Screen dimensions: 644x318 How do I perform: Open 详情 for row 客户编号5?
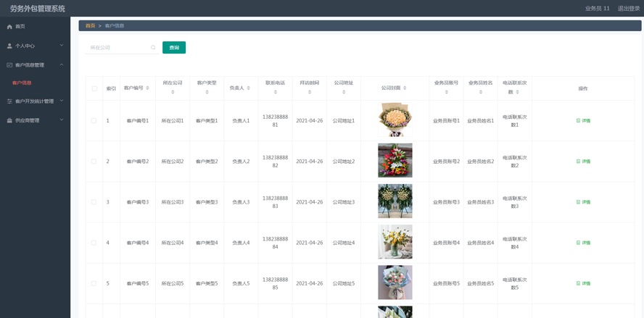[583, 283]
